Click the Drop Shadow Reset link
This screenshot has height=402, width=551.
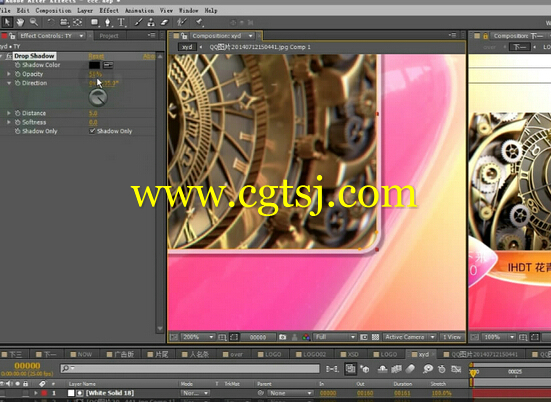(x=96, y=56)
